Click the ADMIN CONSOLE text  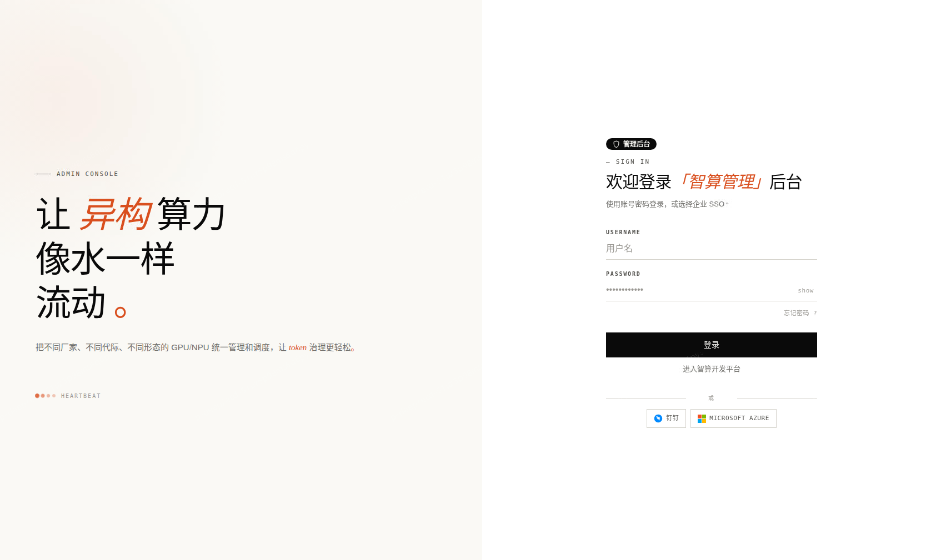[x=87, y=174]
